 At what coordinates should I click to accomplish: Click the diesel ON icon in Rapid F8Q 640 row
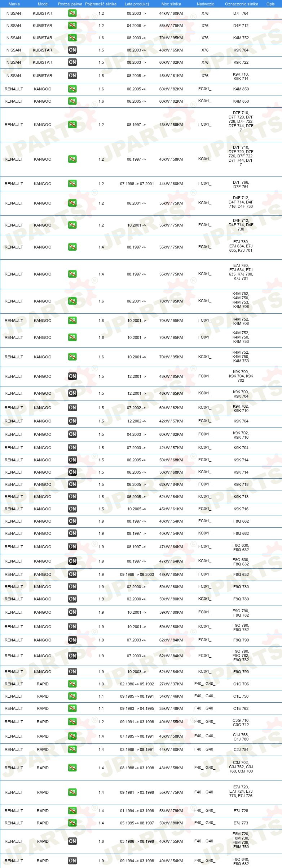pyautogui.click(x=72, y=861)
